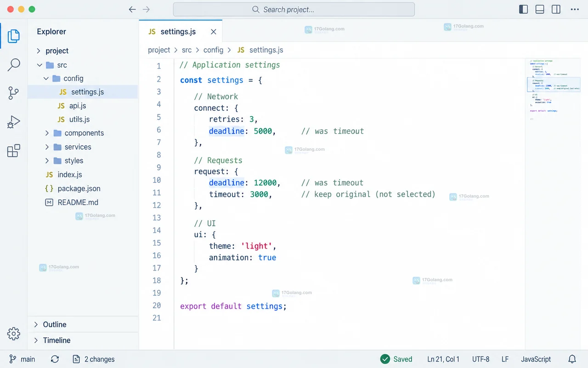
Task: Open the 2 changes status item
Action: tap(94, 359)
